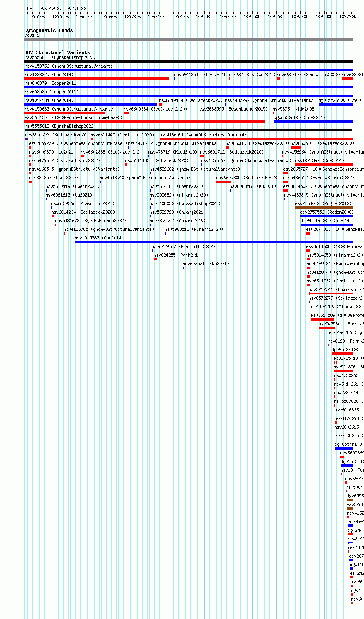Open dgv6550n100 (Coe2014) entry
The height and width of the screenshot is (619, 364).
click(x=299, y=117)
